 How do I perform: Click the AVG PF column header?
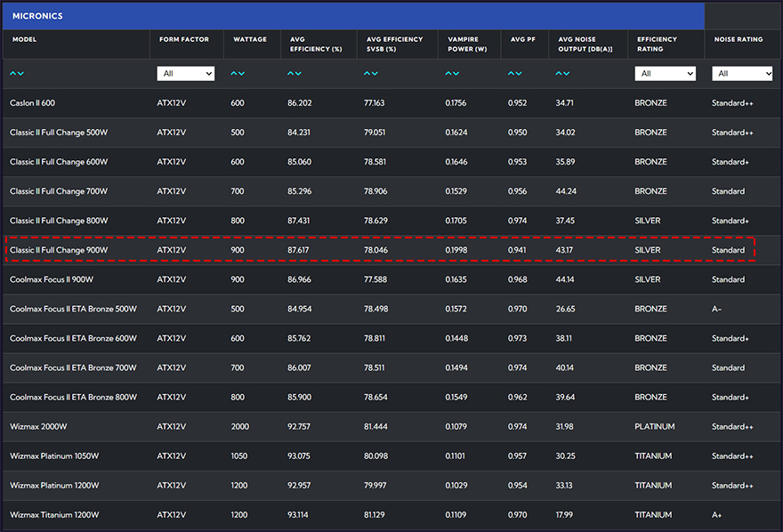click(x=523, y=39)
